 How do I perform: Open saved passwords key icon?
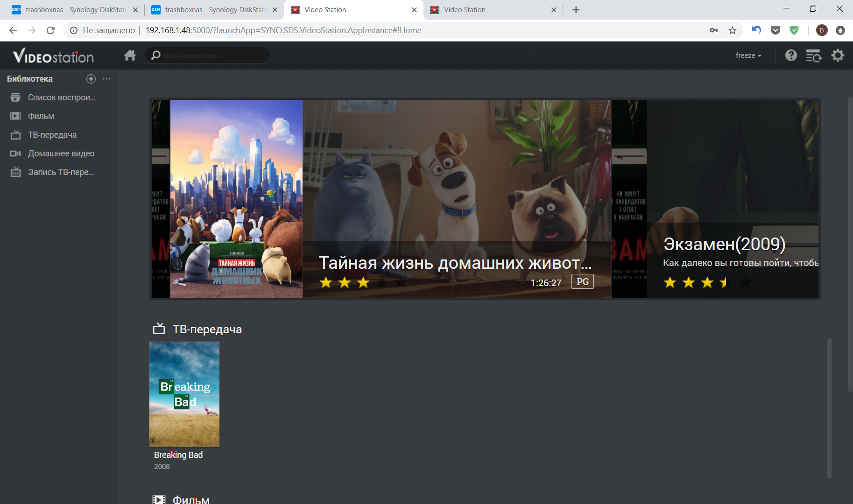(714, 30)
